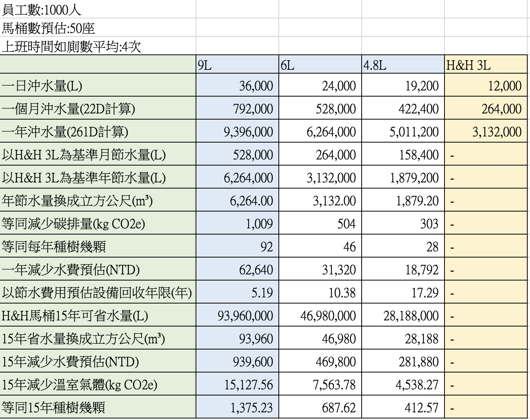Select the cell with value 12,000
The width and height of the screenshot is (530, 420).
point(486,85)
